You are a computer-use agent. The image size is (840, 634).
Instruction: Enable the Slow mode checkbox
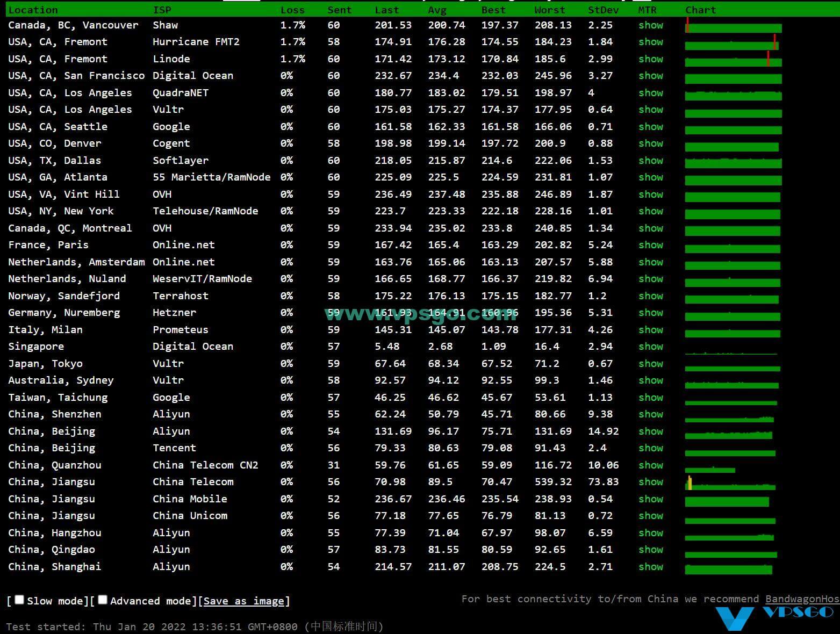19,600
